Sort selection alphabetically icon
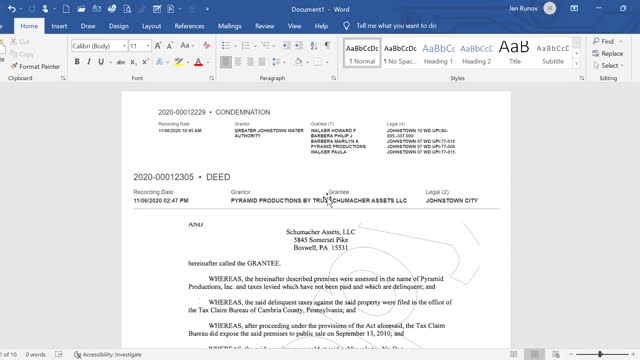Screen dimensions: 640x360 tap(313, 45)
